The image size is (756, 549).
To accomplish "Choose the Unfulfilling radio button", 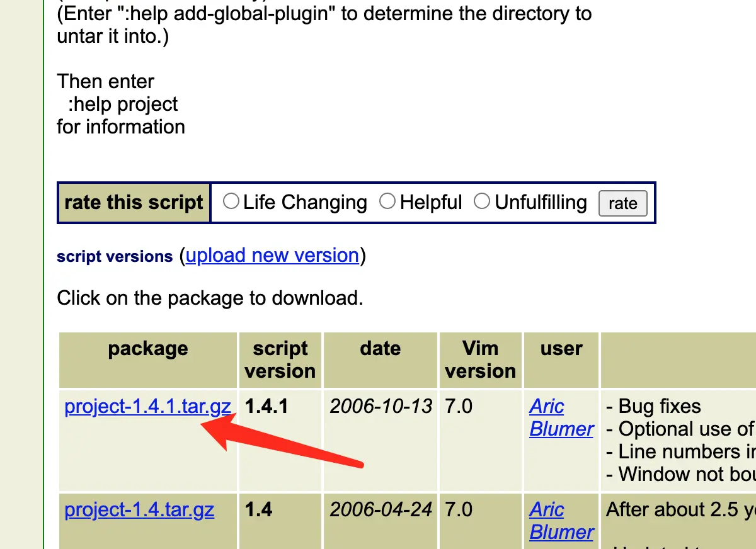I will point(483,201).
